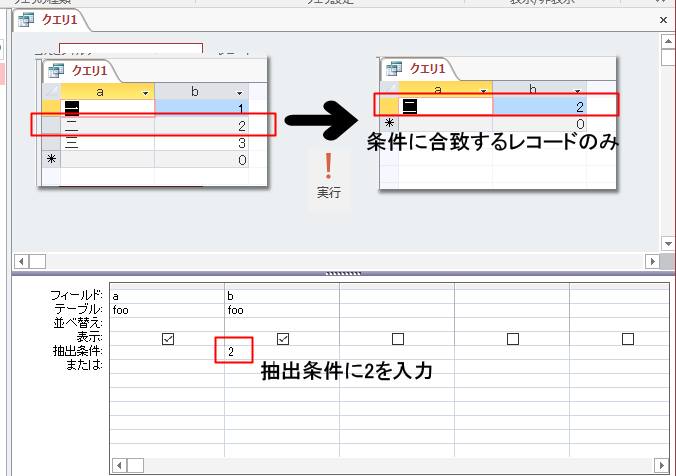This screenshot has width=676, height=476.
Task: Click the upper pane horizontal scroll thumb
Action: pyautogui.click(x=38, y=261)
